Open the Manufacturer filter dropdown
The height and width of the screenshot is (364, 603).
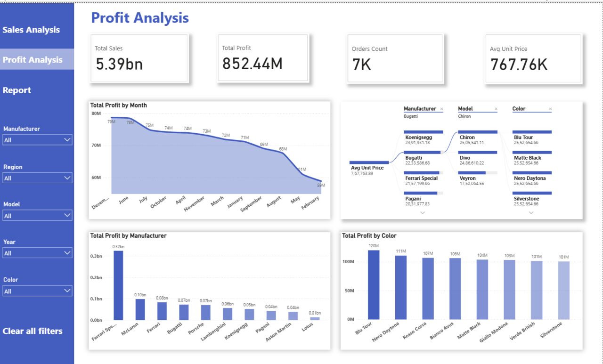coord(37,140)
